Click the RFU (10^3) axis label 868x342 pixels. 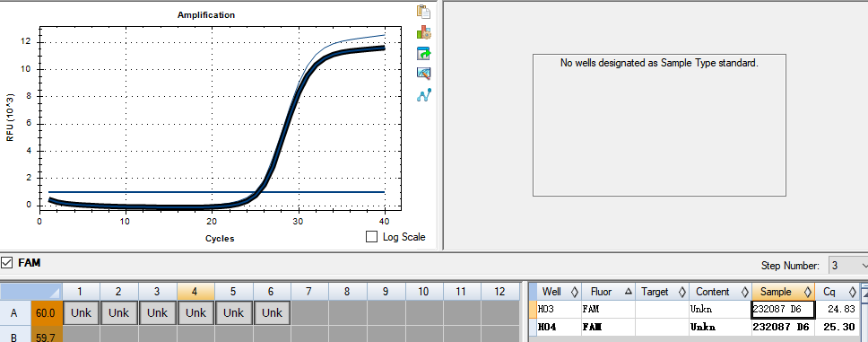coord(10,118)
